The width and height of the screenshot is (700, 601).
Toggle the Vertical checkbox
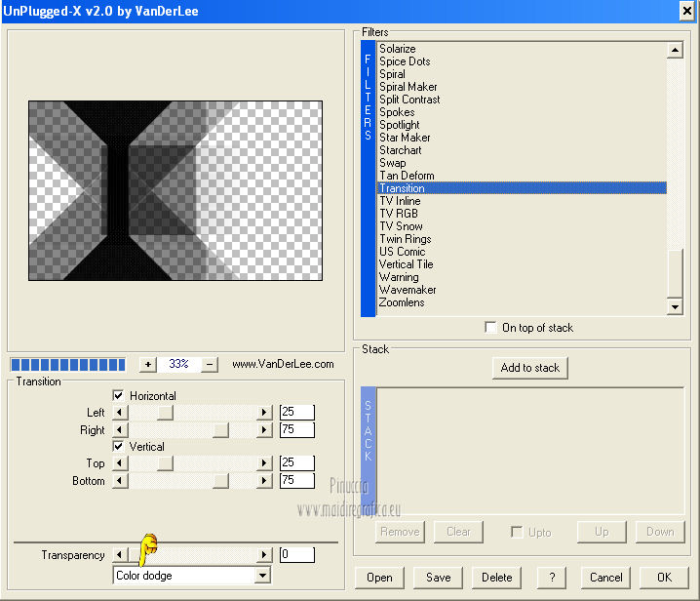118,447
